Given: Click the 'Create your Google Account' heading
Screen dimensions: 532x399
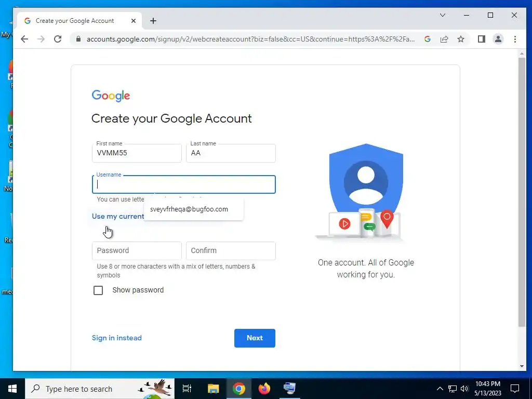Looking at the screenshot, I should click(171, 118).
